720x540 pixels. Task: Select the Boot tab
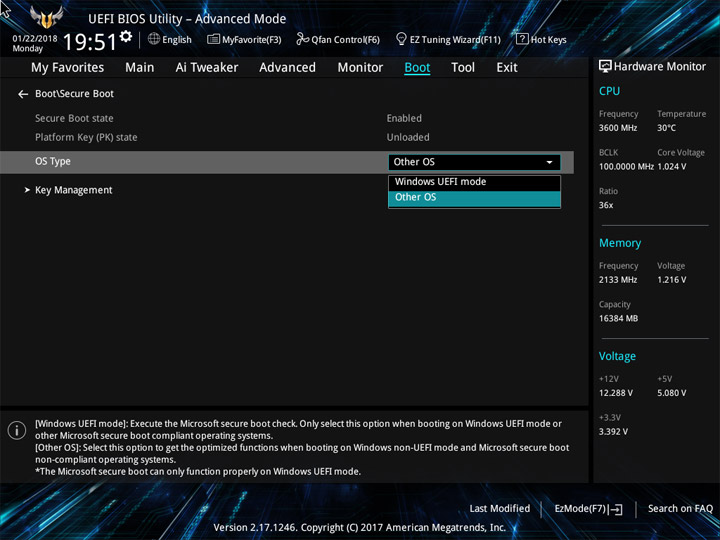click(x=417, y=68)
